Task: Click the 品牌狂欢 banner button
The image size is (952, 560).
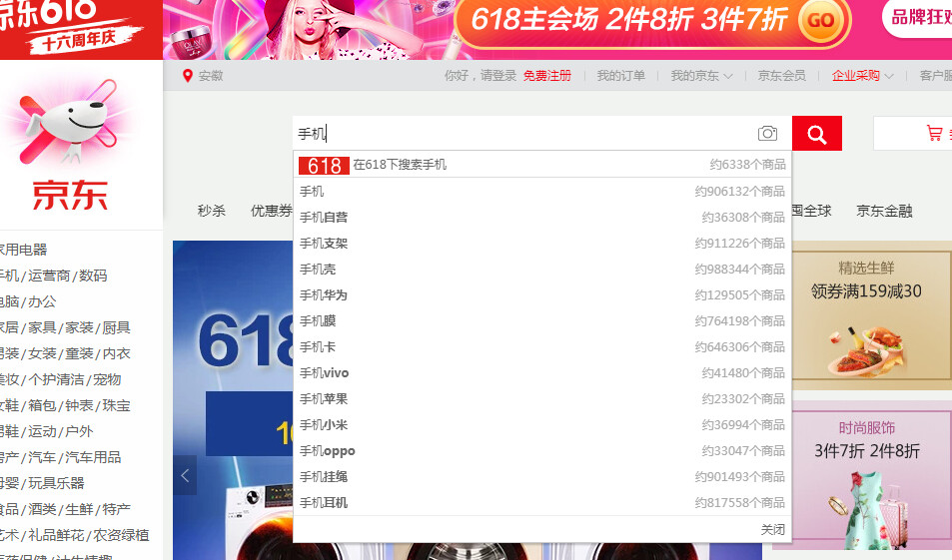Action: point(919,18)
